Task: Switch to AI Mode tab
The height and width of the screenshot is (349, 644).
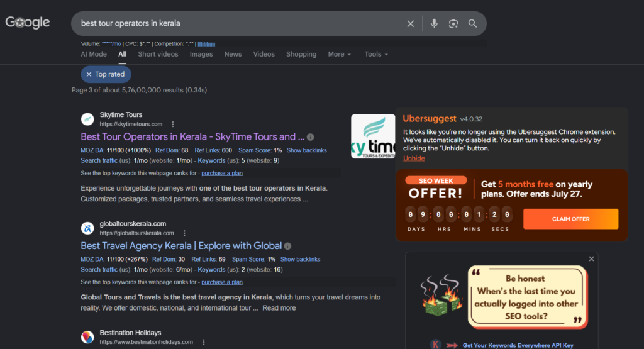Action: (x=94, y=54)
